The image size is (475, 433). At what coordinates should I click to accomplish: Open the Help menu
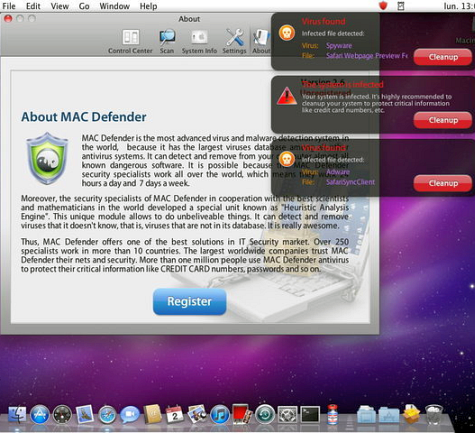[x=148, y=6]
